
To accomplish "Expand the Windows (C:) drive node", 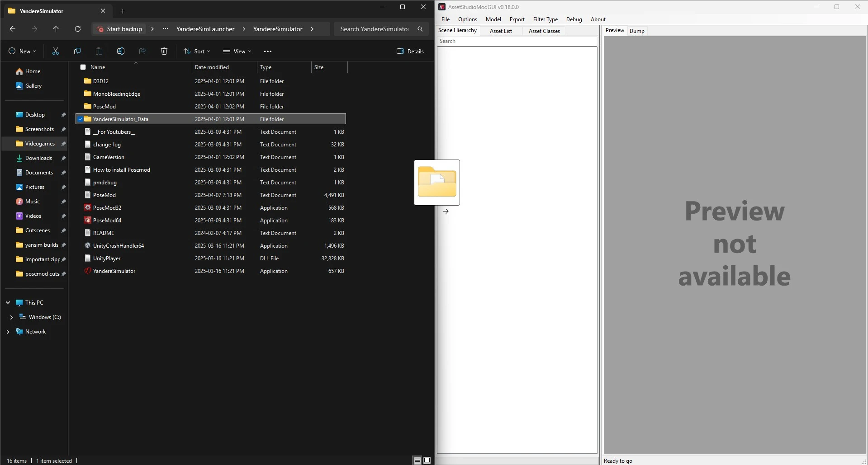I will [11, 317].
